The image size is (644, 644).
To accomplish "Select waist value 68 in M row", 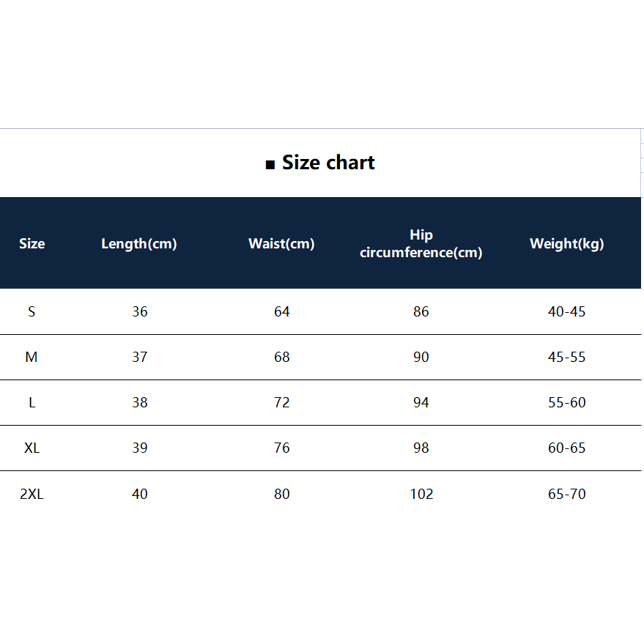I will [282, 358].
